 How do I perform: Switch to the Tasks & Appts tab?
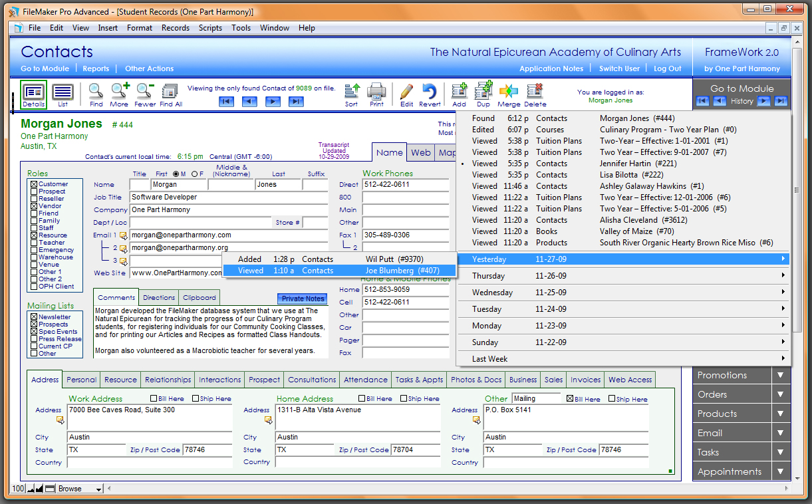pyautogui.click(x=419, y=380)
